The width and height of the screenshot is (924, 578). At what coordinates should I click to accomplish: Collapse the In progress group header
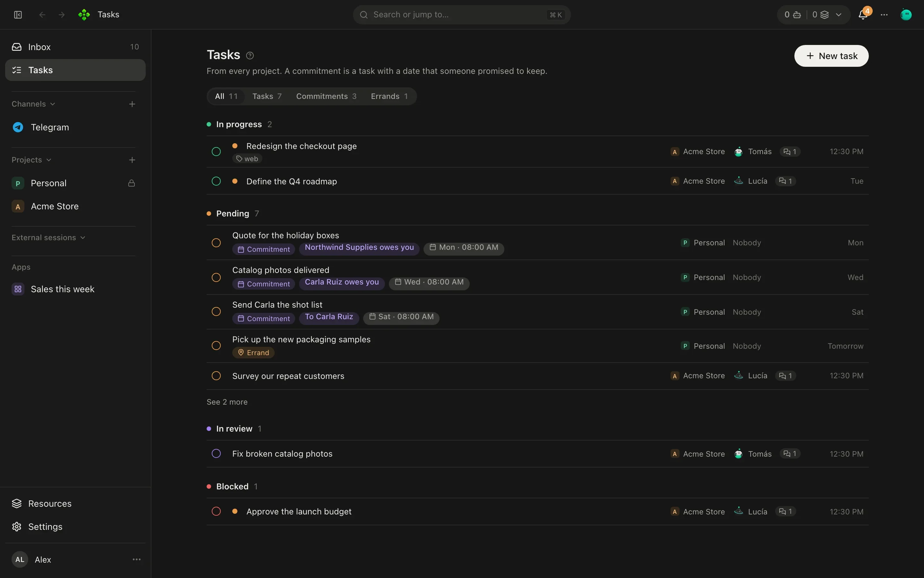[x=239, y=124]
